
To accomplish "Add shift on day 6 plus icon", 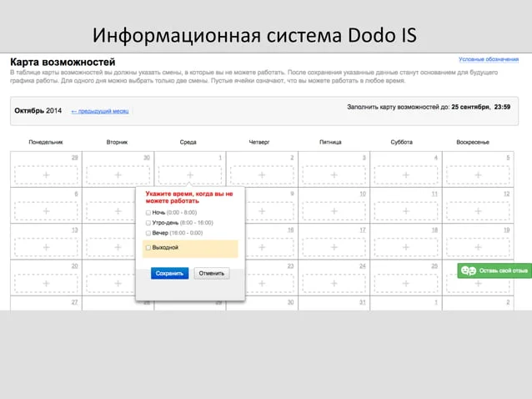I will 46,211.
